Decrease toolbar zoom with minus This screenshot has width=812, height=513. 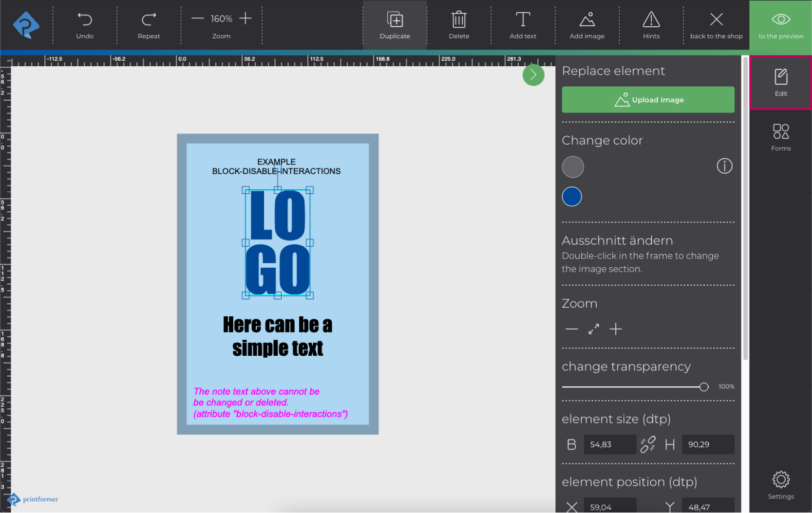click(197, 19)
